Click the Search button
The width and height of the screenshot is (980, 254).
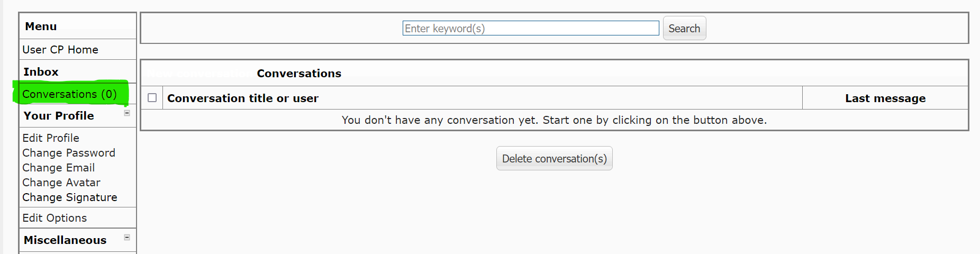click(684, 29)
